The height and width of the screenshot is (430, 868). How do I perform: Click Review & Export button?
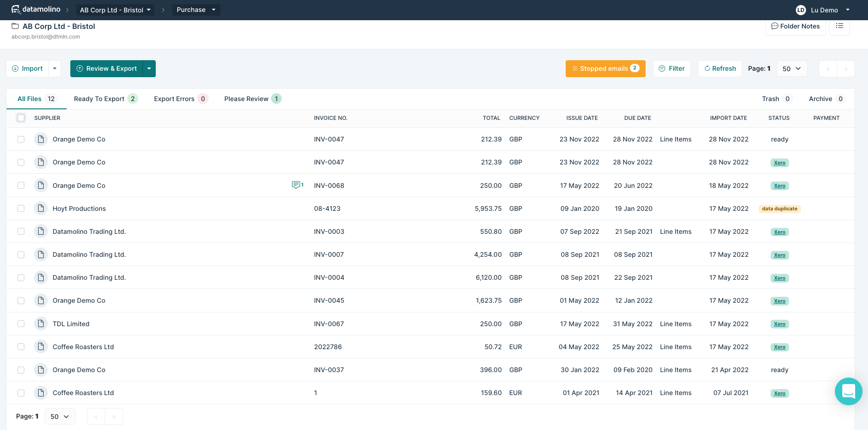coord(107,68)
